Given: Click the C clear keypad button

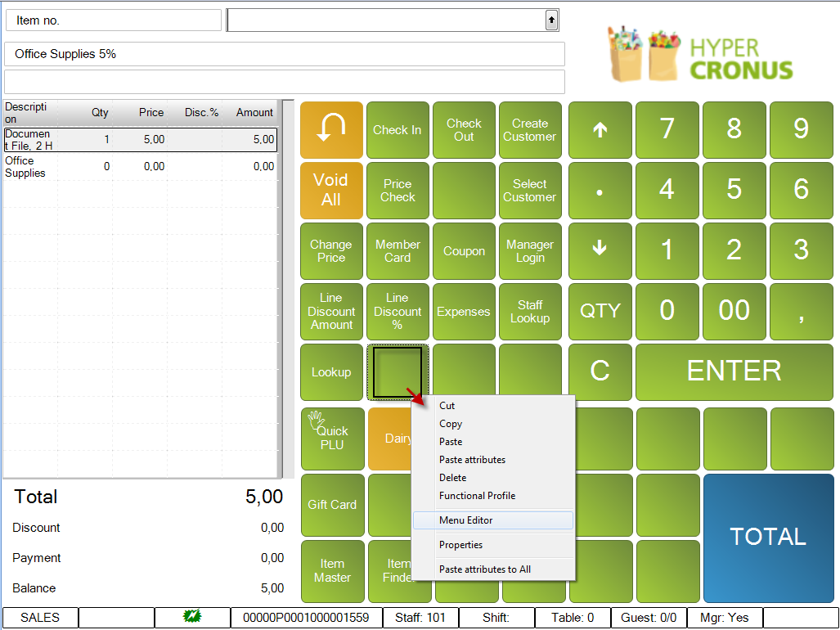Looking at the screenshot, I should click(x=600, y=372).
